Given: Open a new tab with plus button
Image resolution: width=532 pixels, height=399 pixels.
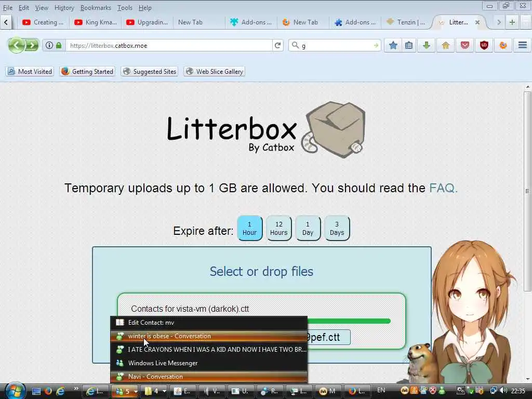Looking at the screenshot, I should point(512,22).
